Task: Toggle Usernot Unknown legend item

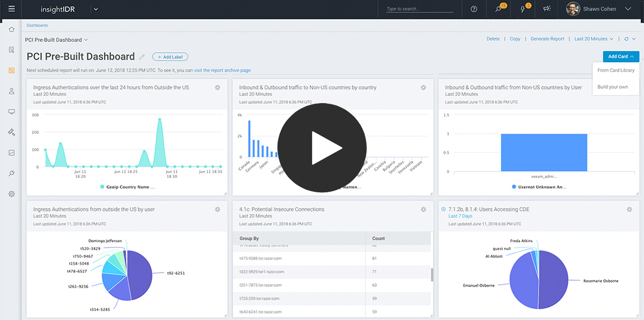Action: (x=539, y=187)
